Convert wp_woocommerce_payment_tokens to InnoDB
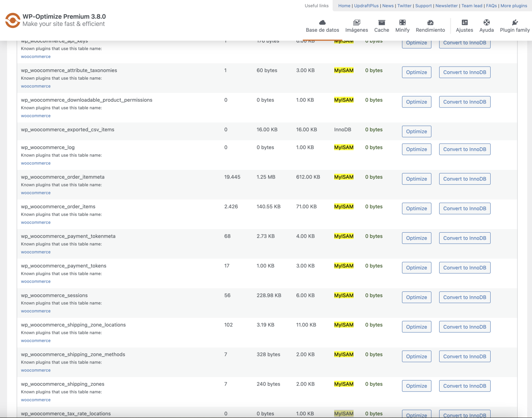This screenshot has width=532, height=418. (x=465, y=268)
